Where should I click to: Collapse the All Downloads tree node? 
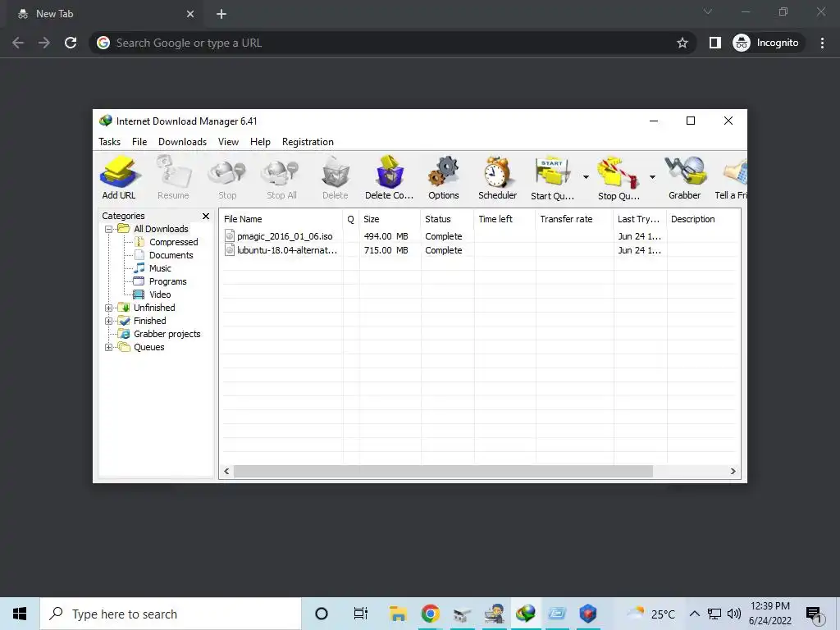[109, 230]
